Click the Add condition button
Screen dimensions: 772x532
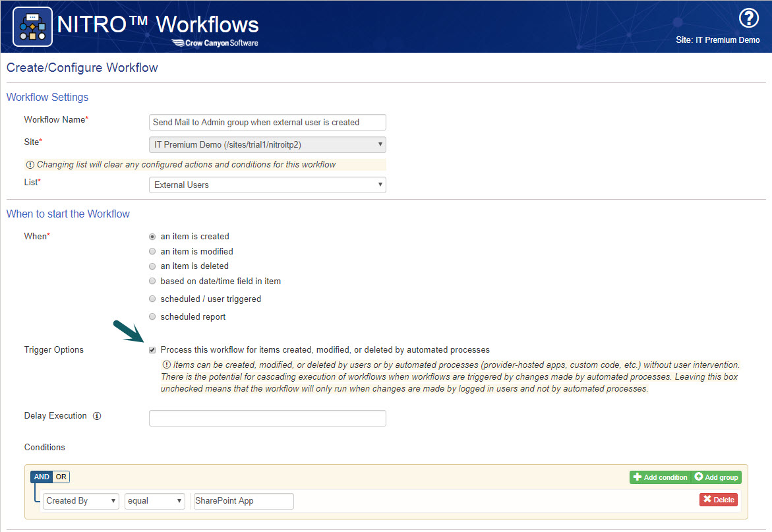[x=660, y=477]
